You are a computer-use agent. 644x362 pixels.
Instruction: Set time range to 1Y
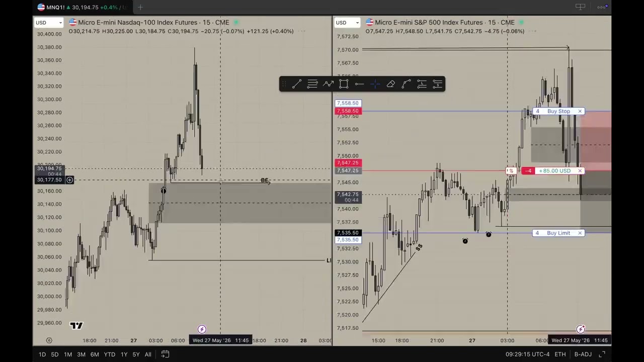coord(124,354)
